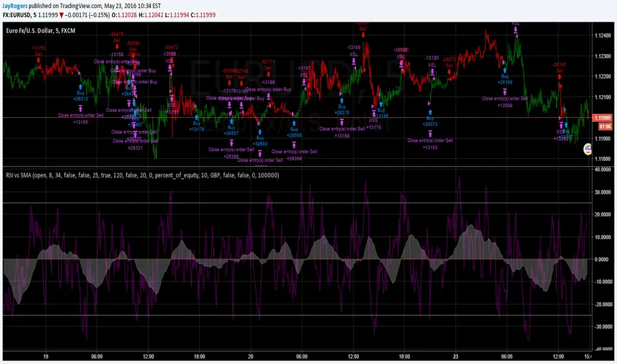Click the -30.0000 indicator axis label

pyautogui.click(x=602, y=327)
